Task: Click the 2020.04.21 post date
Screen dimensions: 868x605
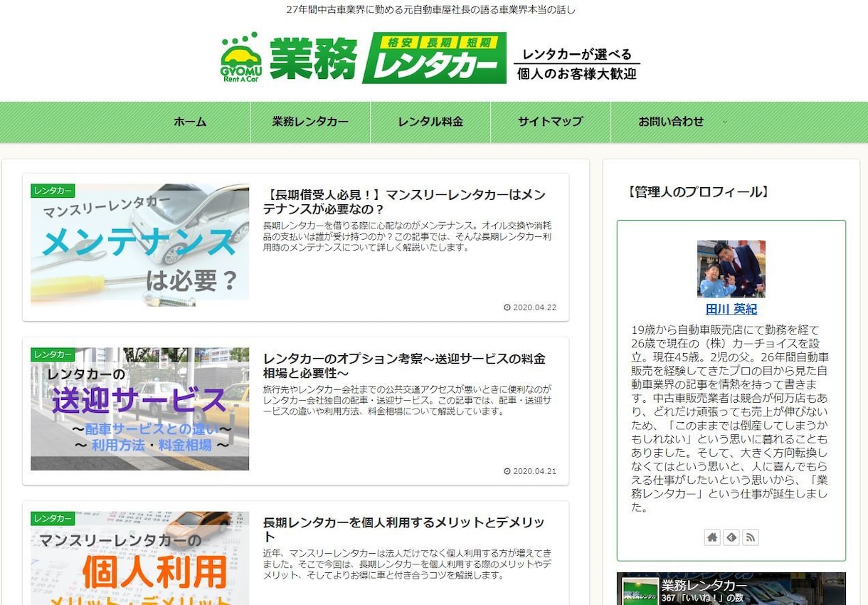Action: click(x=530, y=471)
